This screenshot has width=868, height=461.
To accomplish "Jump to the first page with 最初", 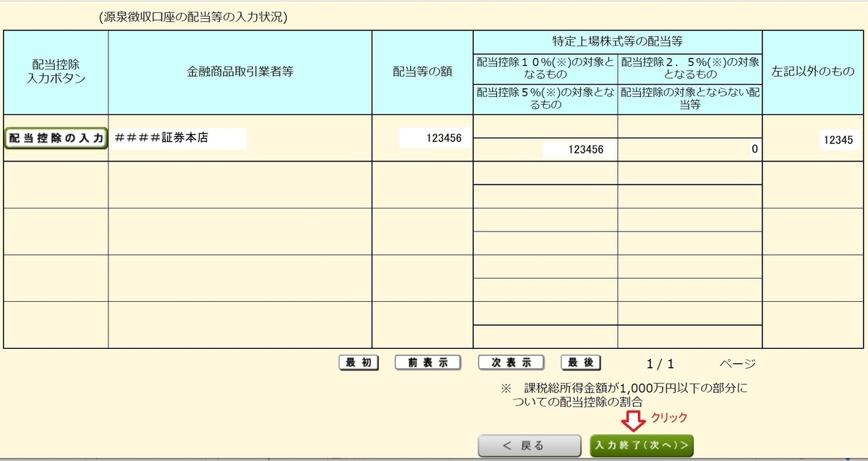I will (359, 362).
